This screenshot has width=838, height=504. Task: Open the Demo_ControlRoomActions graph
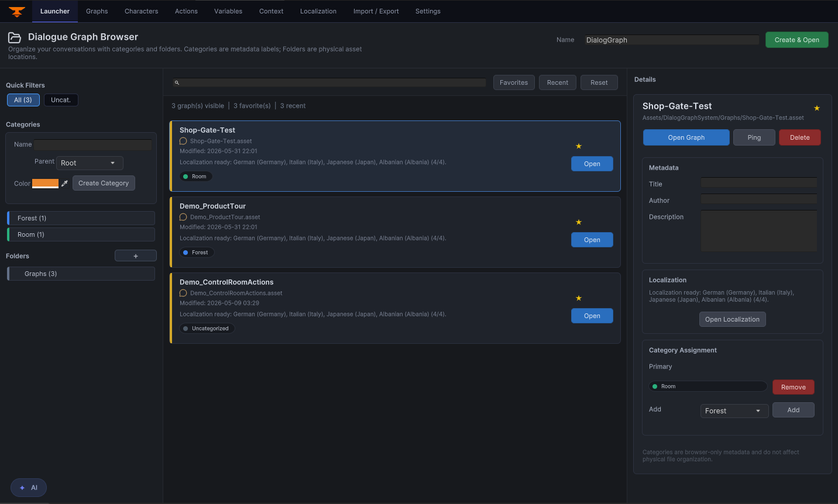point(592,316)
